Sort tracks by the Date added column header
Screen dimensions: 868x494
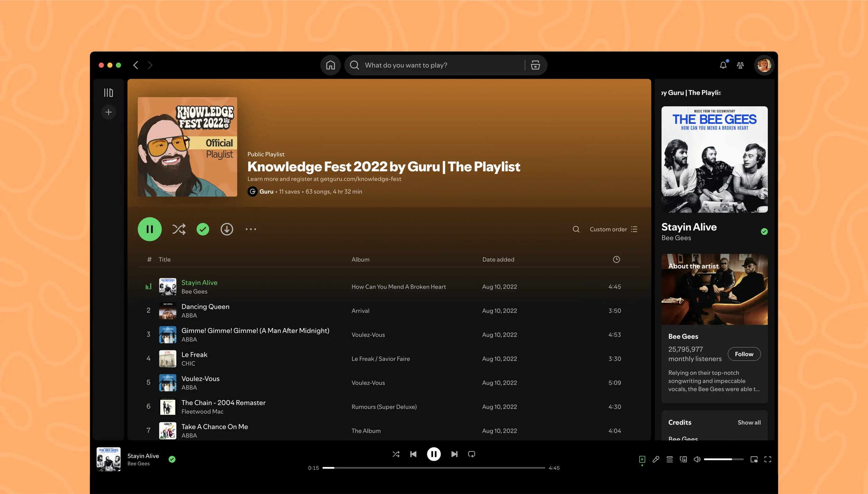coord(498,260)
